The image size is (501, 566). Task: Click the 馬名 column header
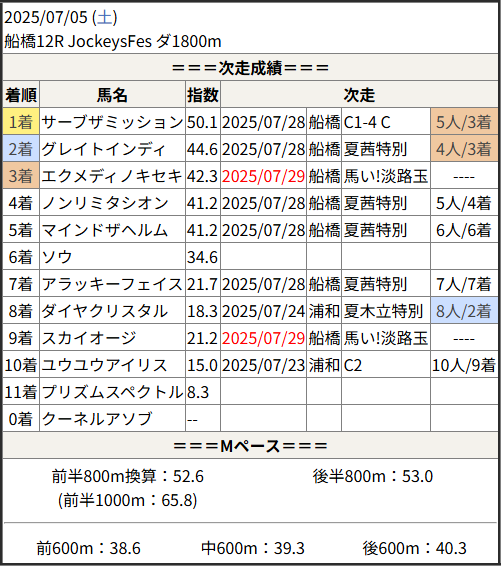pyautogui.click(x=112, y=95)
